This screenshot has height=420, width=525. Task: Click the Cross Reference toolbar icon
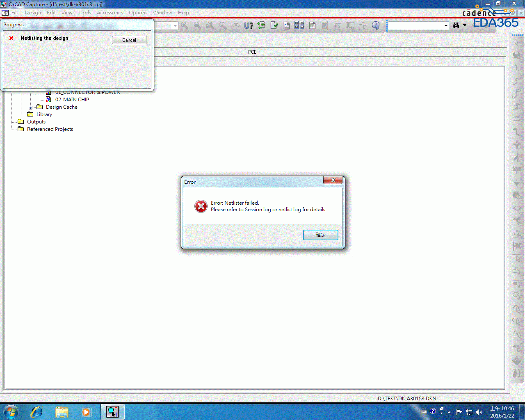coord(299,25)
